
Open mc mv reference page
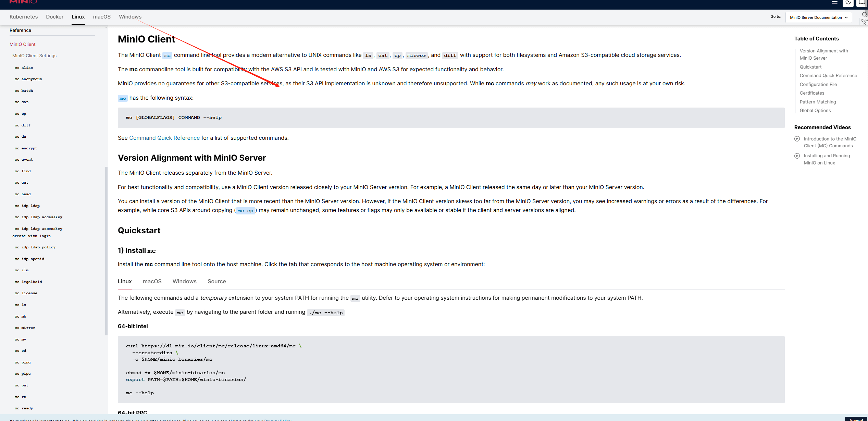[x=20, y=339]
